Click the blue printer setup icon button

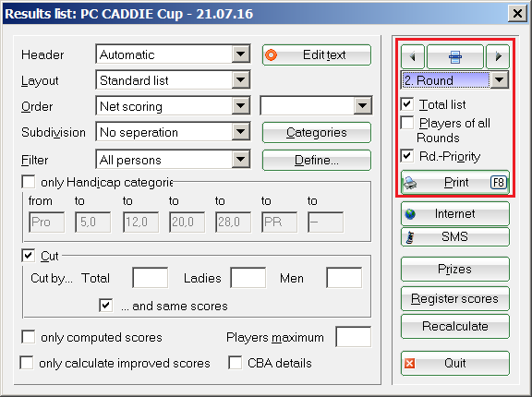(455, 56)
